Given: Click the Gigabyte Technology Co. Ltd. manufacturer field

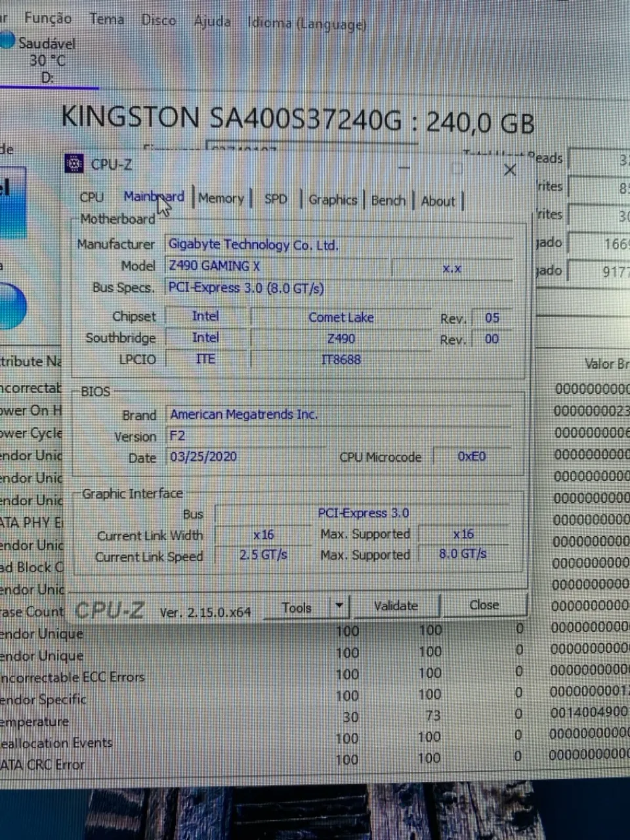Looking at the screenshot, I should point(339,245).
